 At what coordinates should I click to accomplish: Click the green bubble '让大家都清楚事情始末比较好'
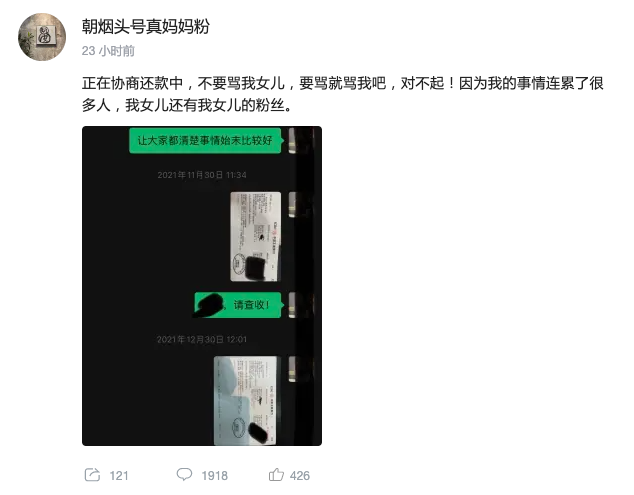pos(205,140)
